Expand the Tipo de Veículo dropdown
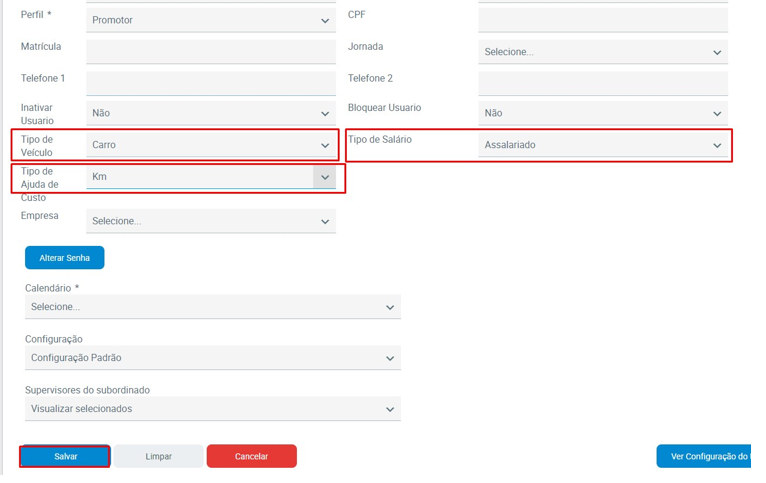The image size is (766, 483). 210,145
